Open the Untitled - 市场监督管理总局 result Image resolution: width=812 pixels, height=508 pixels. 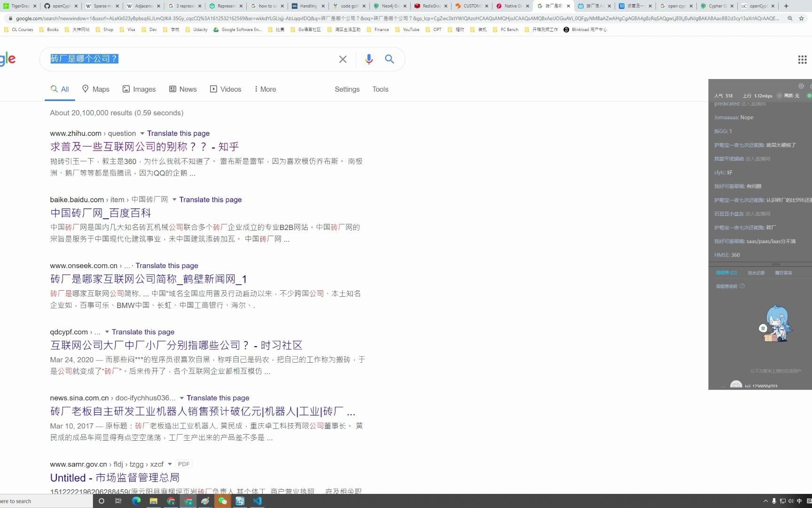pos(115,478)
